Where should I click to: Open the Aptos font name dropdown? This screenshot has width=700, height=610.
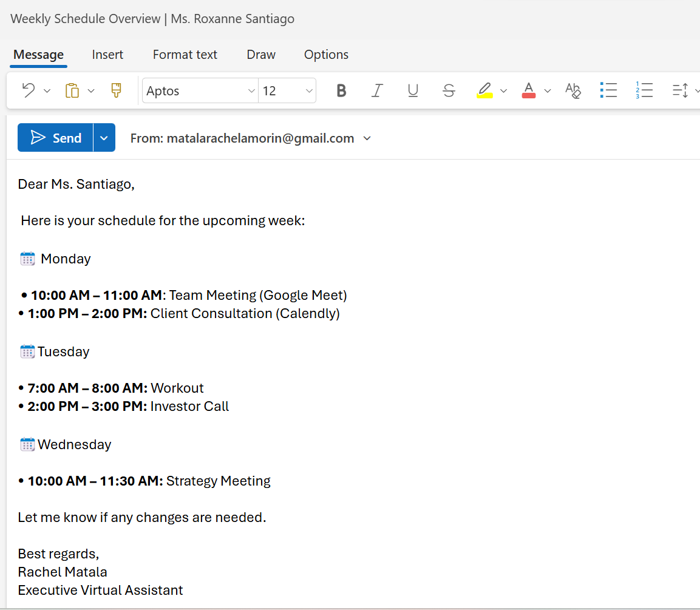tap(200, 90)
